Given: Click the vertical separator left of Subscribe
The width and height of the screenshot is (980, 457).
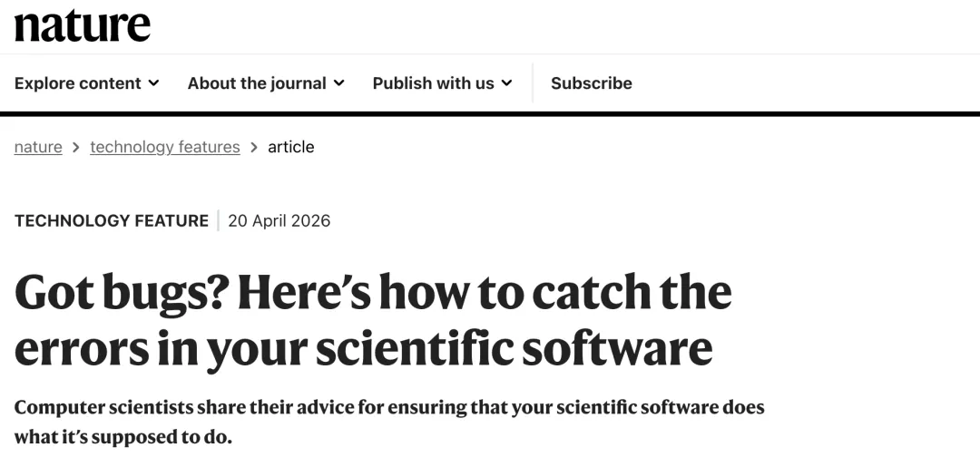Looking at the screenshot, I should (533, 83).
